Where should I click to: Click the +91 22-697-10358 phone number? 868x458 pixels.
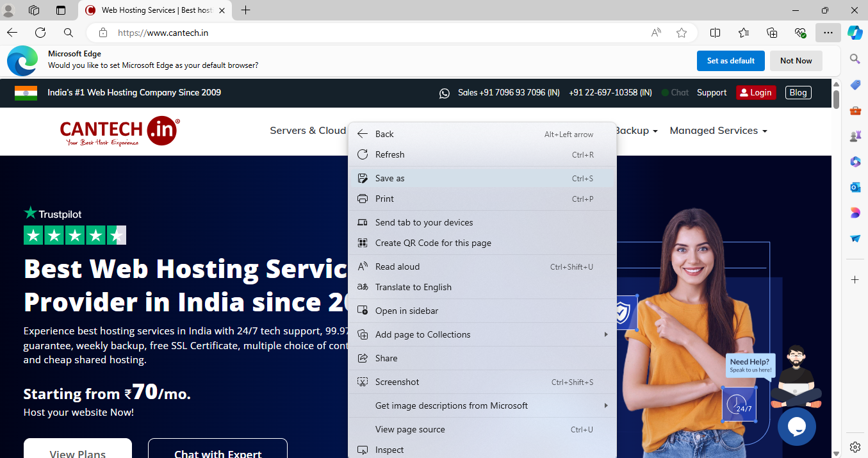click(610, 93)
